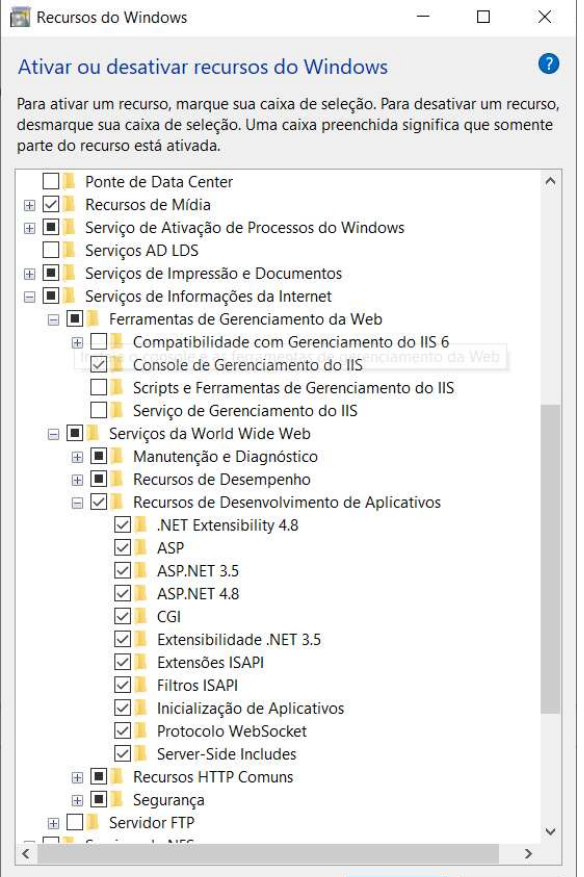Toggle Serviços de Informações da Internet checkbox
Screen dimensions: 584x877
[51, 296]
